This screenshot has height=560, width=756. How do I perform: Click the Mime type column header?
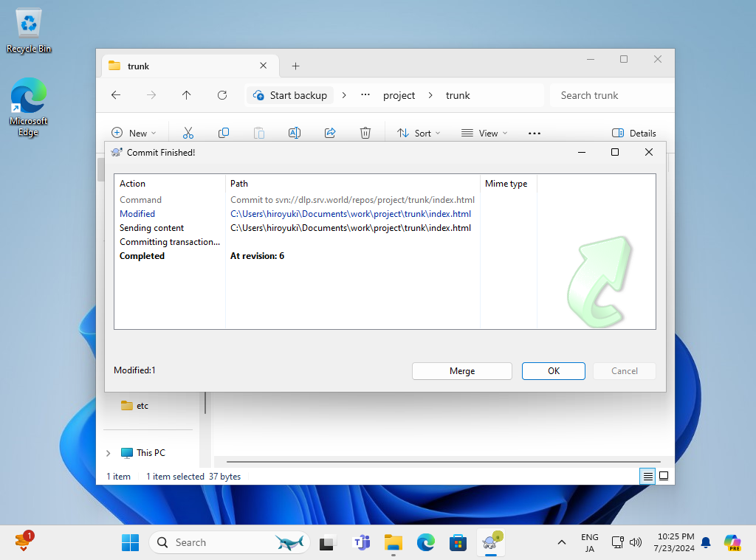coord(508,184)
